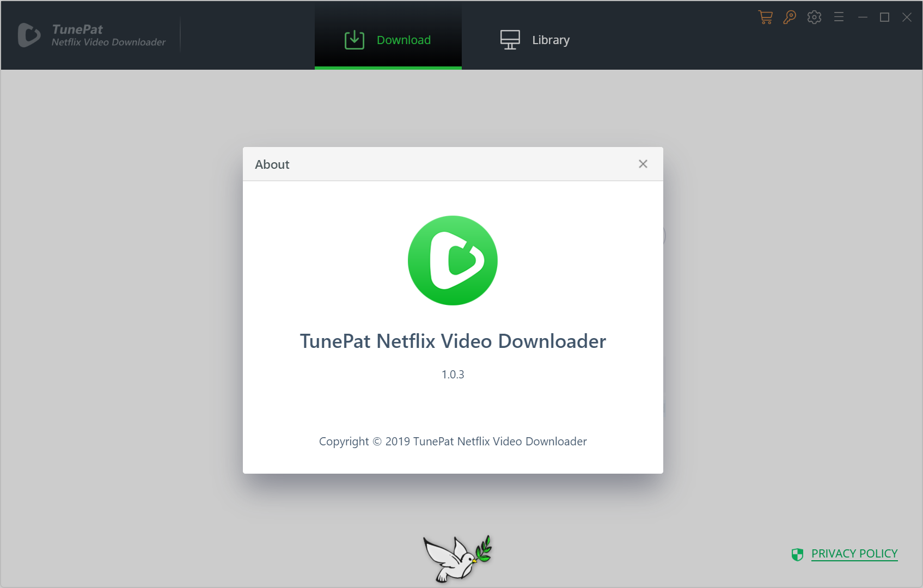The height and width of the screenshot is (588, 923).
Task: Click the Netflix Video Downloader subtitle in header
Action: [x=108, y=42]
